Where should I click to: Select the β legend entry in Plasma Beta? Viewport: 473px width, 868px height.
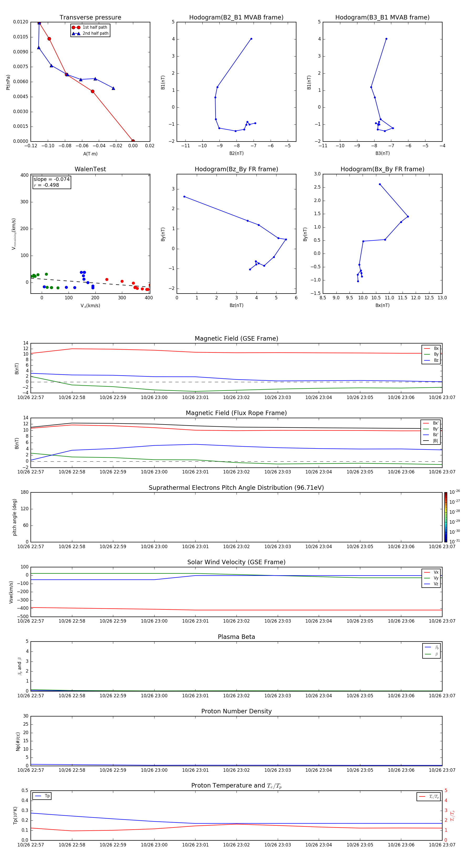[x=431, y=654]
